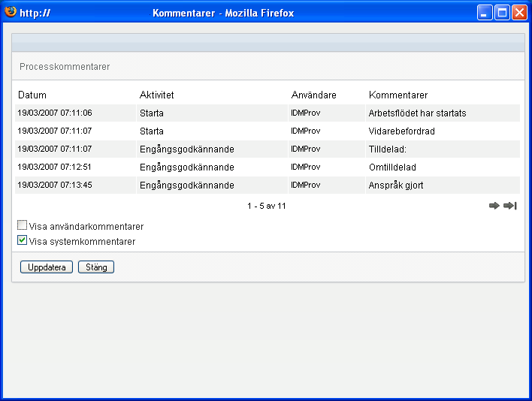Viewport: 532px width, 401px height.
Task: Click the Användare column header
Action: coord(313,95)
